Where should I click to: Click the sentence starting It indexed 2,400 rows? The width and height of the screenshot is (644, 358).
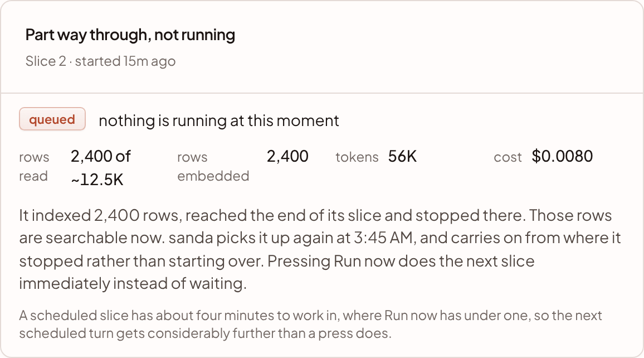[272, 215]
